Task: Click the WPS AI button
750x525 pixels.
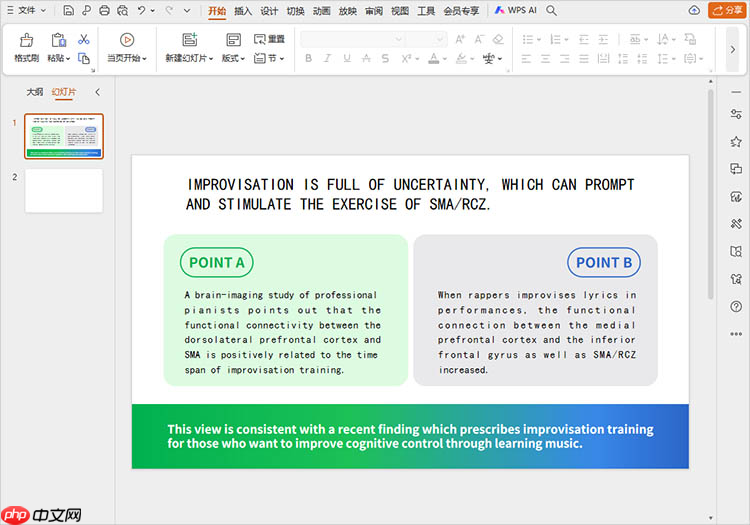Action: (516, 11)
